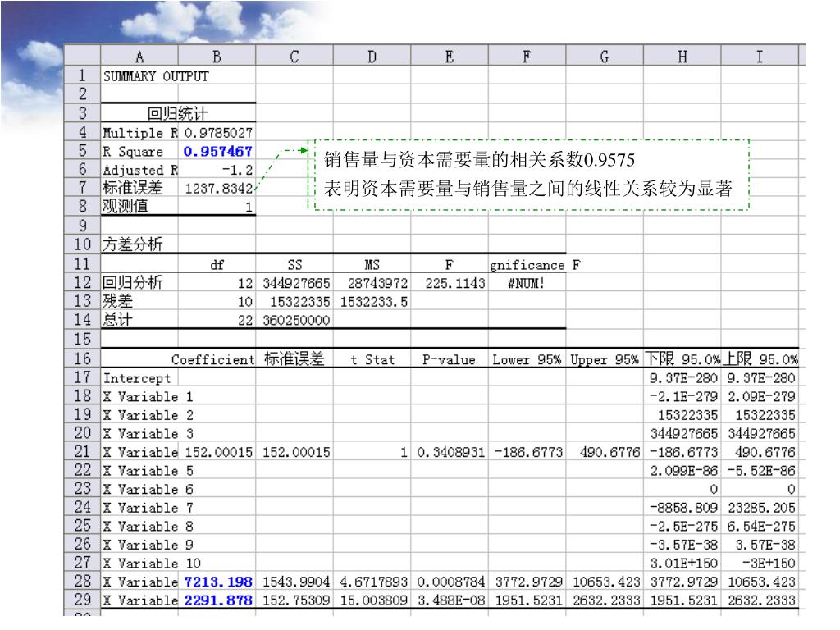840x630 pixels.
Task: Click the 总计 row label
Action: pyautogui.click(x=139, y=320)
